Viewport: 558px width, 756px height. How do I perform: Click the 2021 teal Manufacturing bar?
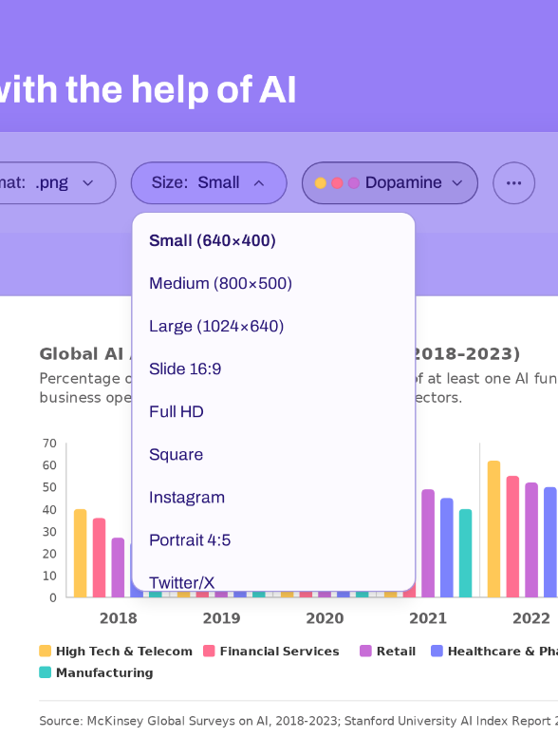click(x=466, y=553)
